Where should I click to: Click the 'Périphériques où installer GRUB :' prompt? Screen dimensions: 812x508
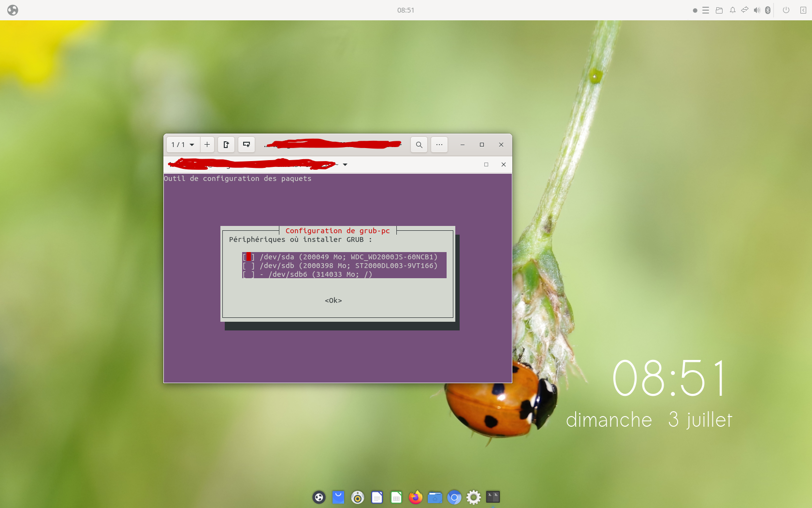(301, 239)
